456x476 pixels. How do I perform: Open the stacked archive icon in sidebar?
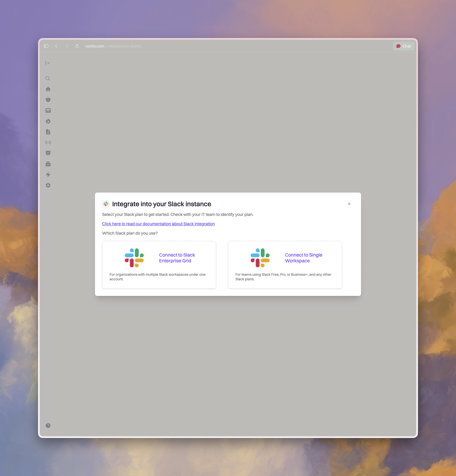click(x=48, y=164)
